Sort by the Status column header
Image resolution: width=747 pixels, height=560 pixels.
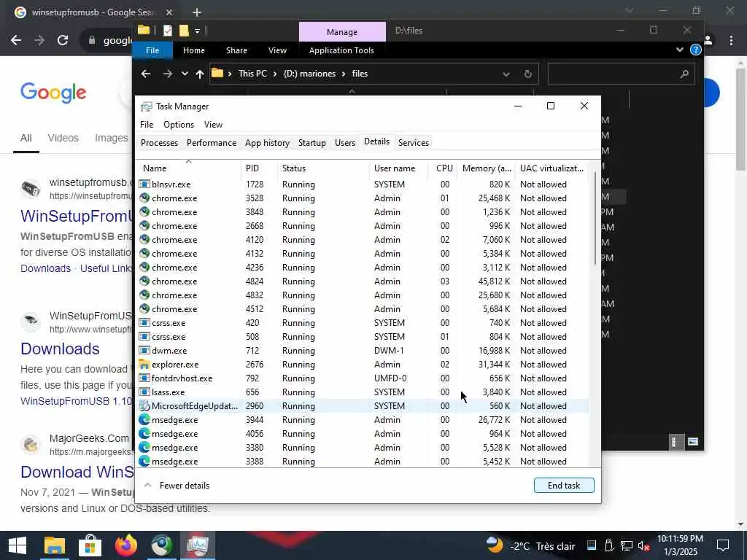tap(322, 168)
